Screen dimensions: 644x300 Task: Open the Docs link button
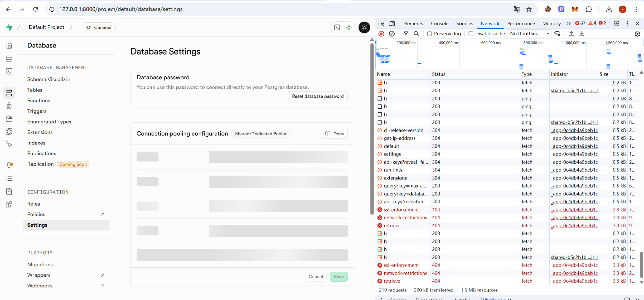pyautogui.click(x=334, y=134)
